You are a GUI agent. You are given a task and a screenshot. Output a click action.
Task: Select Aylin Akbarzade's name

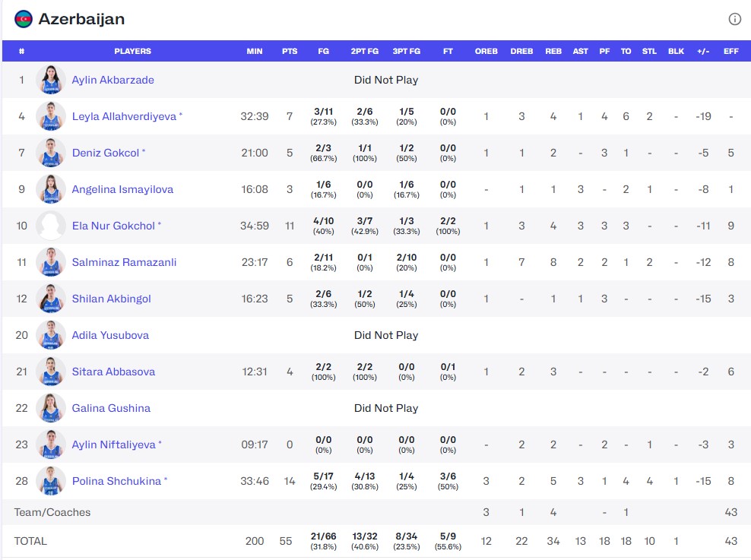[115, 80]
